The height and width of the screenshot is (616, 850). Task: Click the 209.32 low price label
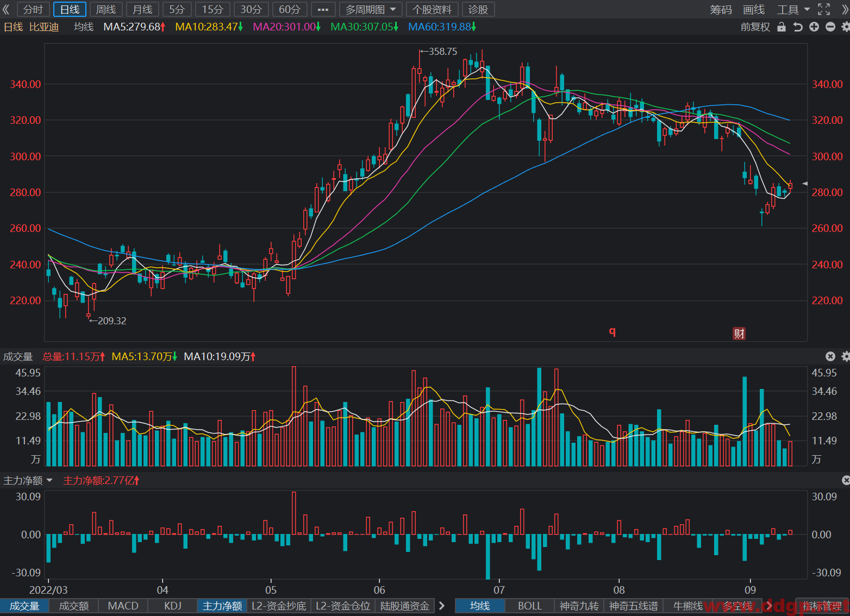pyautogui.click(x=112, y=321)
